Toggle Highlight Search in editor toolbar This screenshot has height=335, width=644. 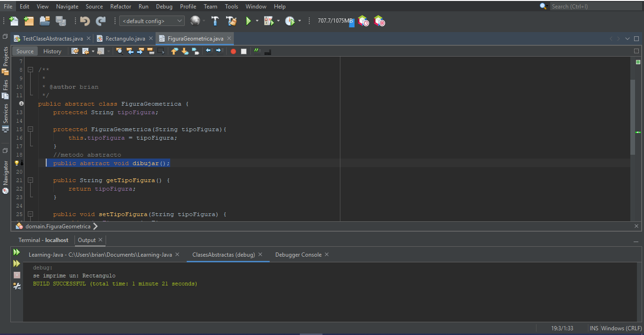(150, 51)
